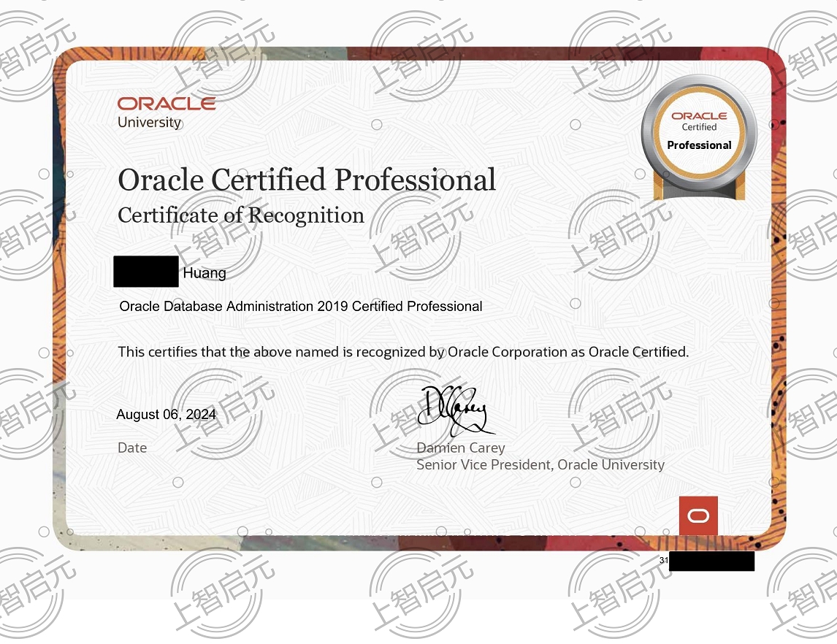Select the "Certificate of Recognition" subtitle
The width and height of the screenshot is (837, 644).
coord(241,215)
